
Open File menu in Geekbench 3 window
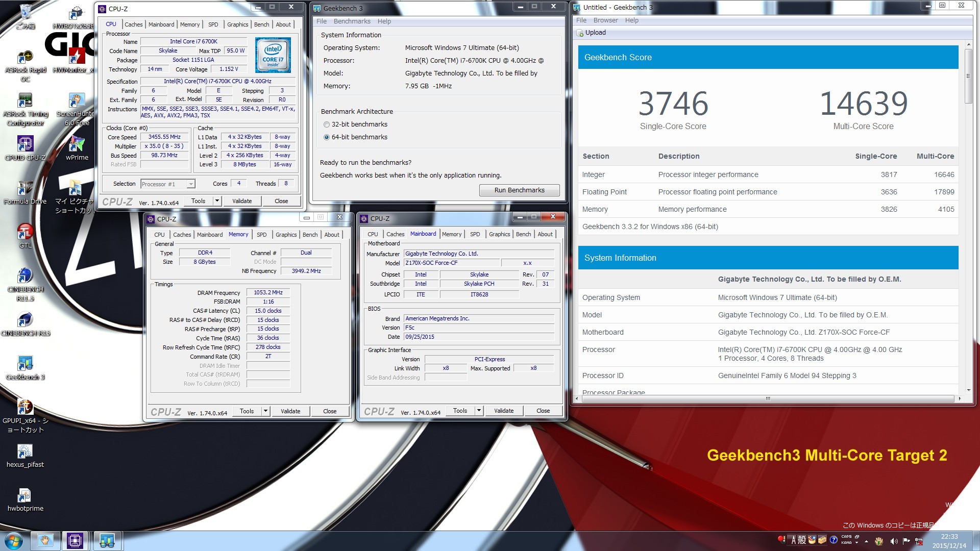(x=322, y=21)
